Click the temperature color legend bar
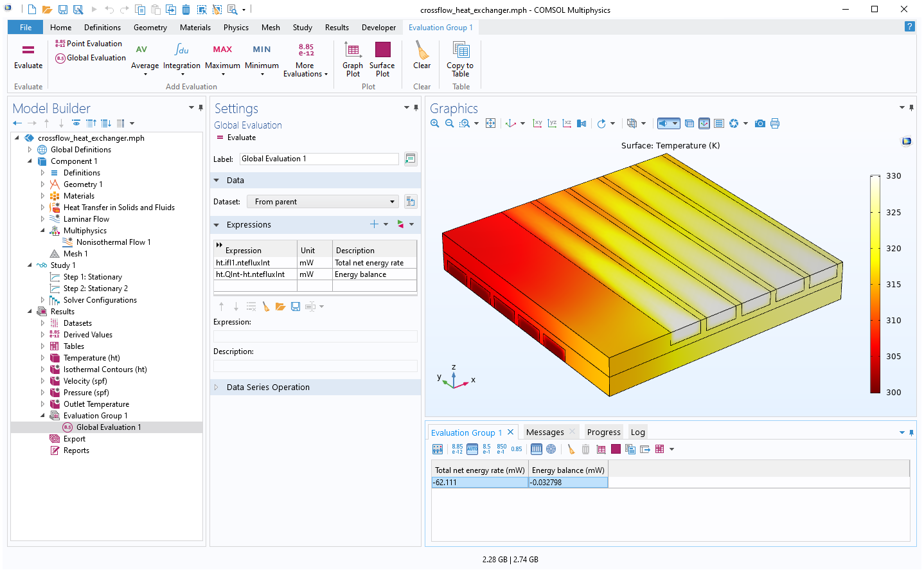 875,283
